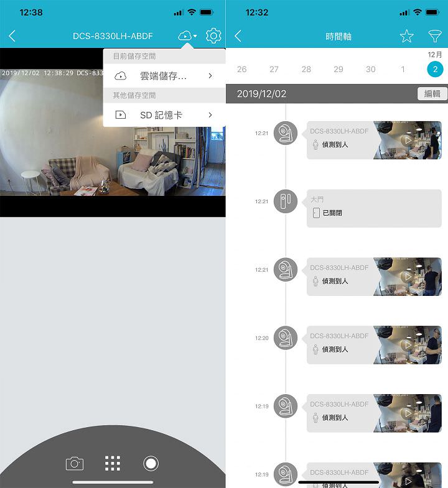Screen dimensions: 448x488
Task: Click the 12月 month label
Action: 434,55
